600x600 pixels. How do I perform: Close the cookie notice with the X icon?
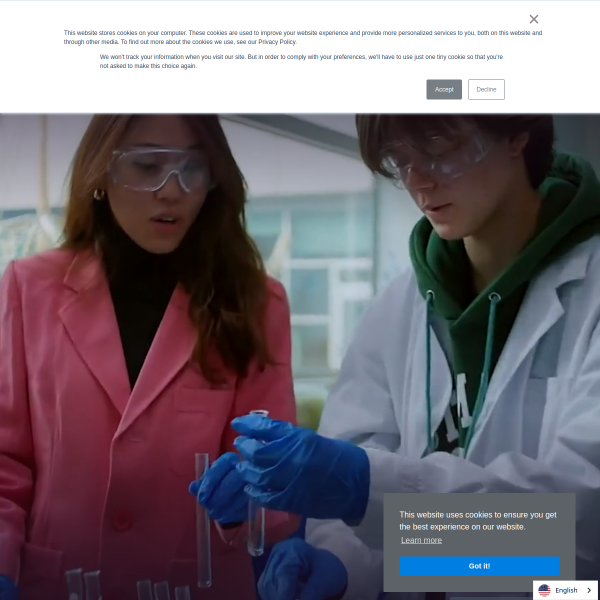pos(534,19)
